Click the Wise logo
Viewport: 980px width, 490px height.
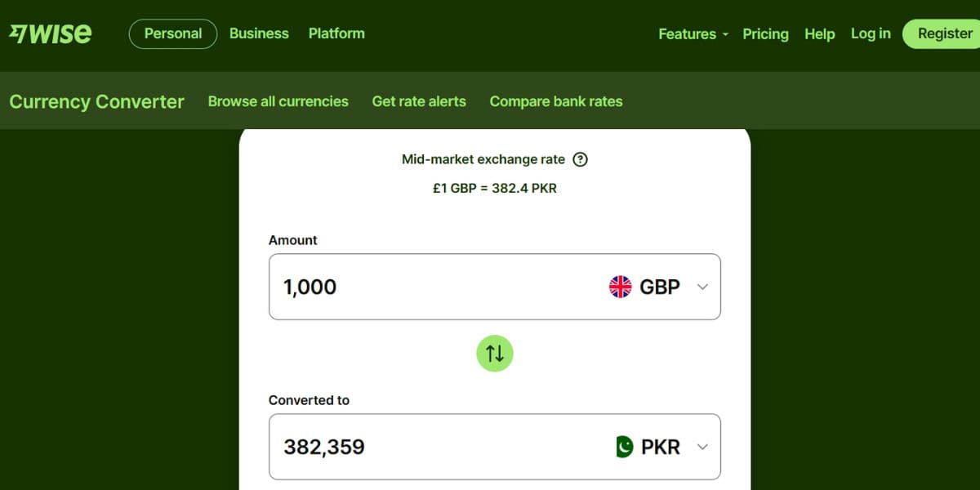click(51, 33)
